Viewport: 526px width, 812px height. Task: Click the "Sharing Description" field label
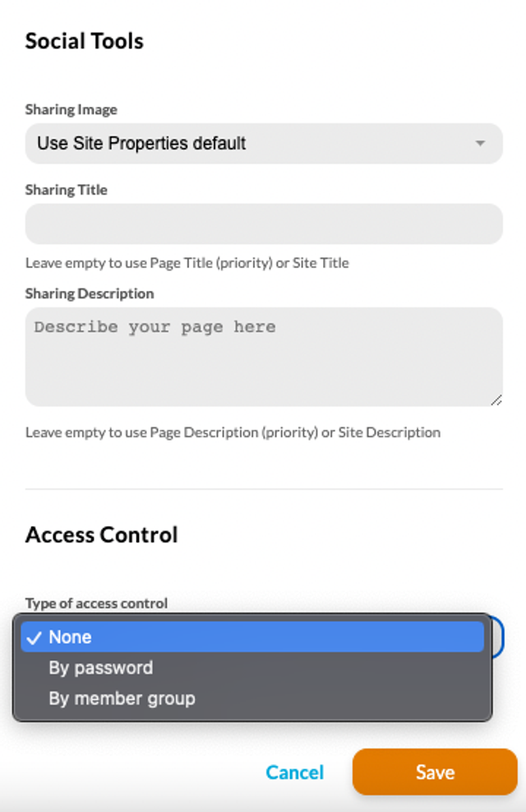90,293
